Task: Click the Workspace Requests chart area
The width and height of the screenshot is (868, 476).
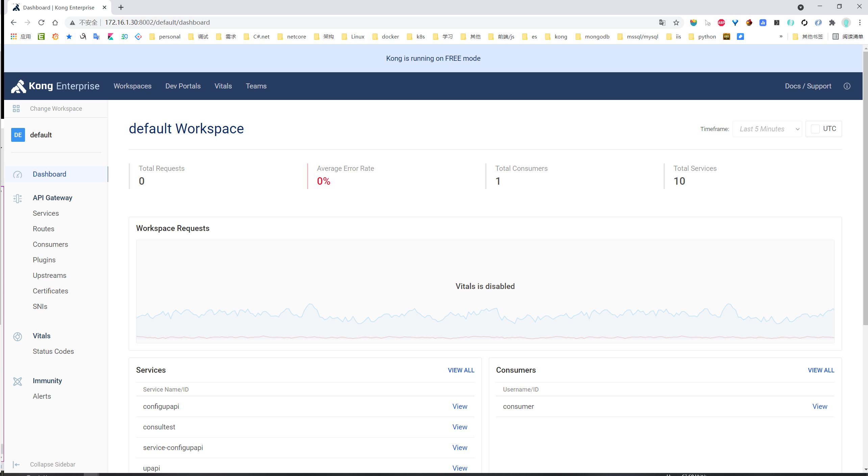Action: (x=485, y=291)
